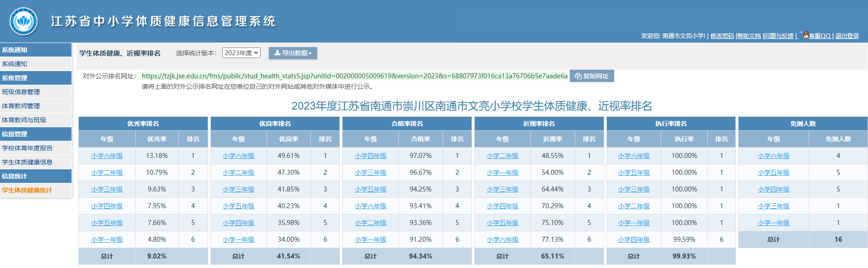The width and height of the screenshot is (868, 268).
Task: Click 信息管理 section header in the sidebar
Action: pos(36,134)
